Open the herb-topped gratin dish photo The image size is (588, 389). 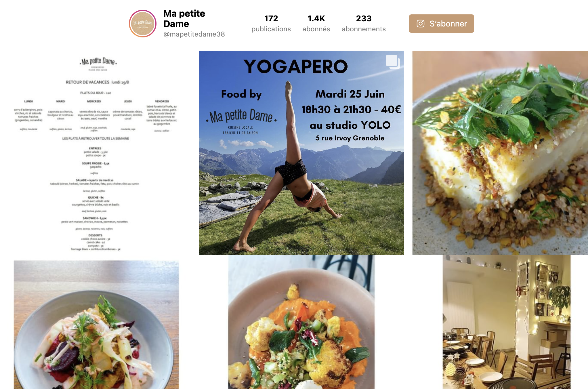click(500, 152)
